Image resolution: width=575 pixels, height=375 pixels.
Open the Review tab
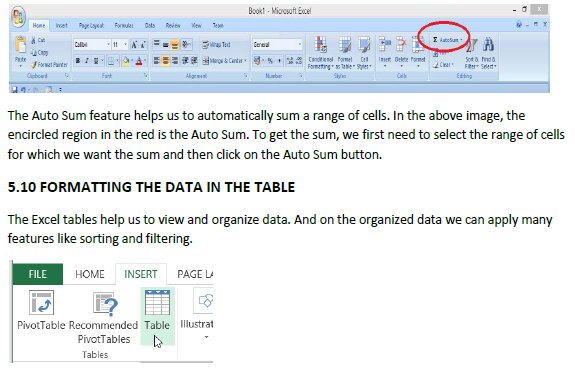[x=173, y=25]
